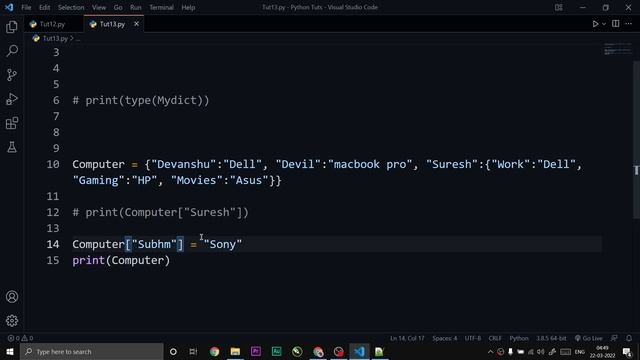Screen dimensions: 640x360
Task: Split the editor to the right
Action: coord(616,24)
